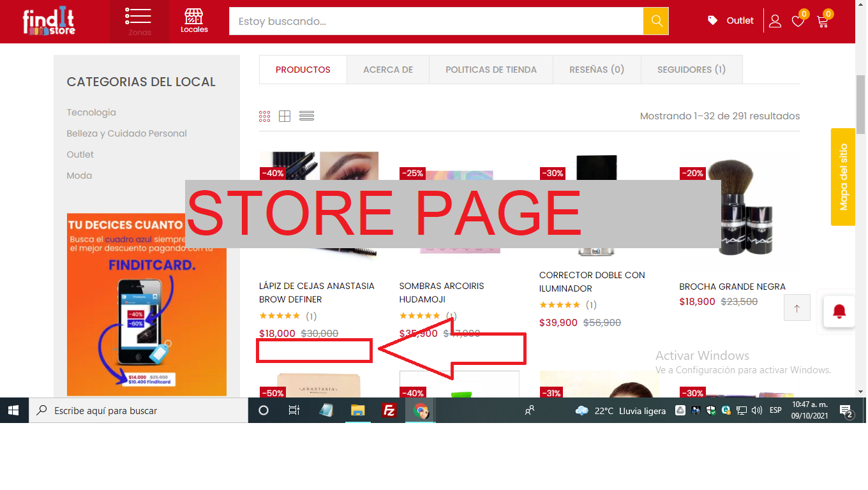Screen dimensions: 868x490
Task: Open Sombras Arcoiris Hudamoji product
Action: coord(440,292)
